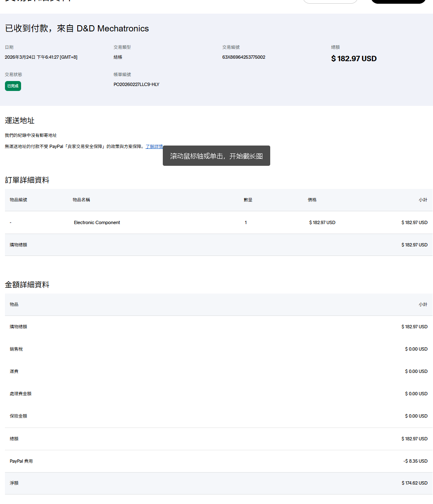Click the 數量 column header
Viewport: 433px width, 504px height.
point(248,200)
